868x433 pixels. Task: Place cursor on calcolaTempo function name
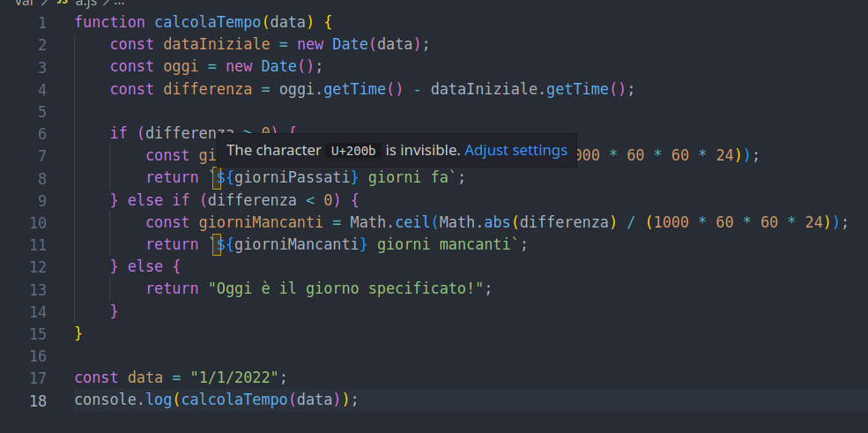coord(208,22)
